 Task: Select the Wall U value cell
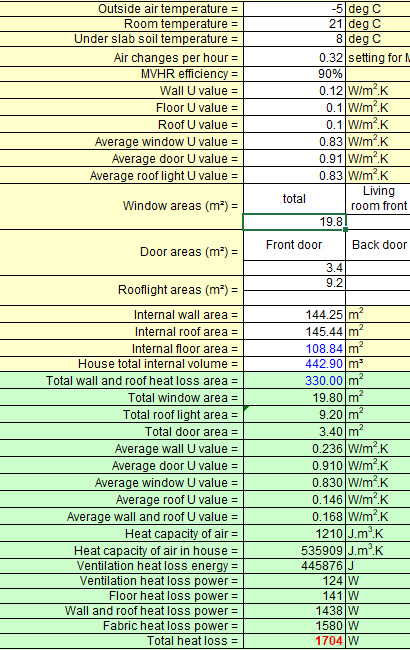(x=294, y=90)
